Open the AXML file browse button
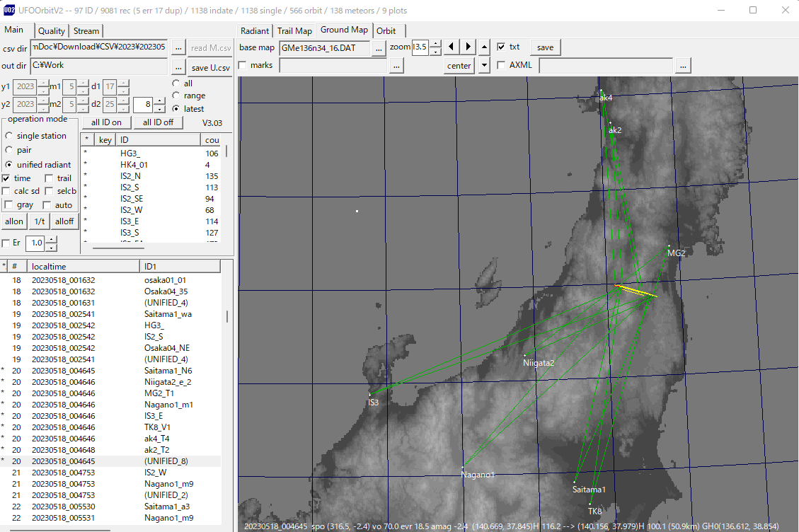Screen dimensions: 799x532 pyautogui.click(x=683, y=66)
